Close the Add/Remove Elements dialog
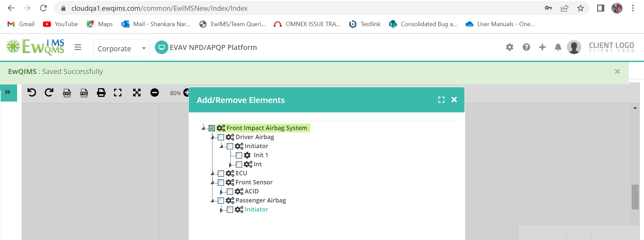The width and height of the screenshot is (644, 240). (454, 100)
